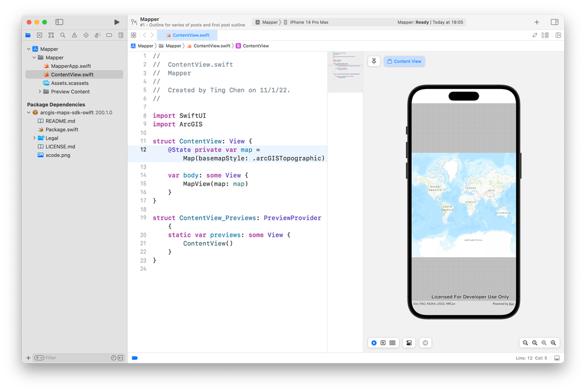This screenshot has height=392, width=586.
Task: Open the Breakpoint navigator icon
Action: (x=109, y=35)
